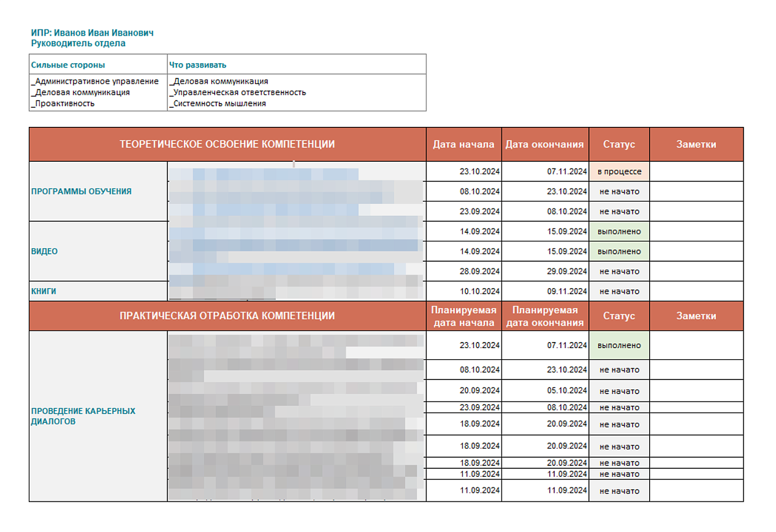Select the 'в процессе' status cell
The width and height of the screenshot is (776, 532).
pyautogui.click(x=619, y=172)
